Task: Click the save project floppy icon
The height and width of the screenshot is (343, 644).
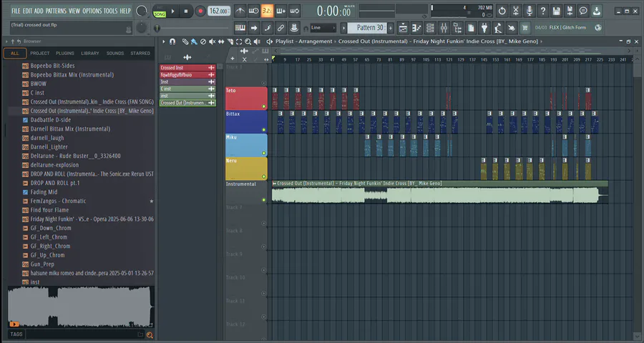Action: point(557,11)
